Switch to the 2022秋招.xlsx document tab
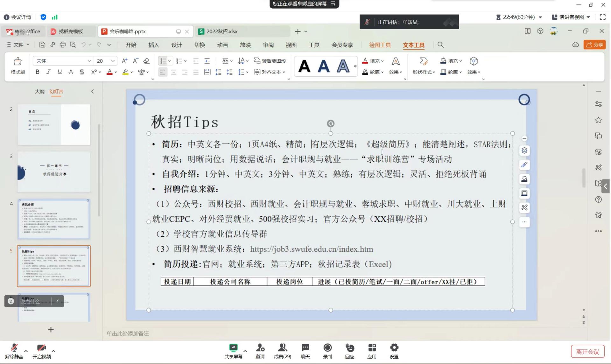Image resolution: width=611 pixels, height=364 pixels. (x=222, y=31)
